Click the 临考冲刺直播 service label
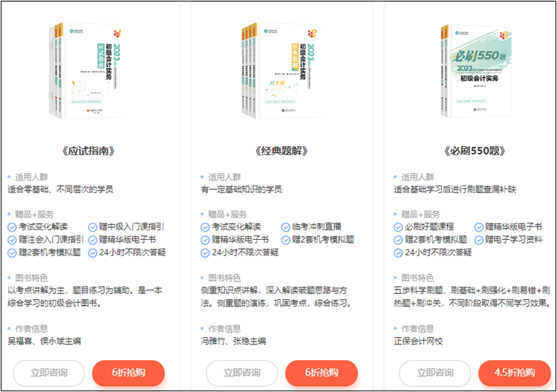The width and height of the screenshot is (557, 392). tap(316, 226)
